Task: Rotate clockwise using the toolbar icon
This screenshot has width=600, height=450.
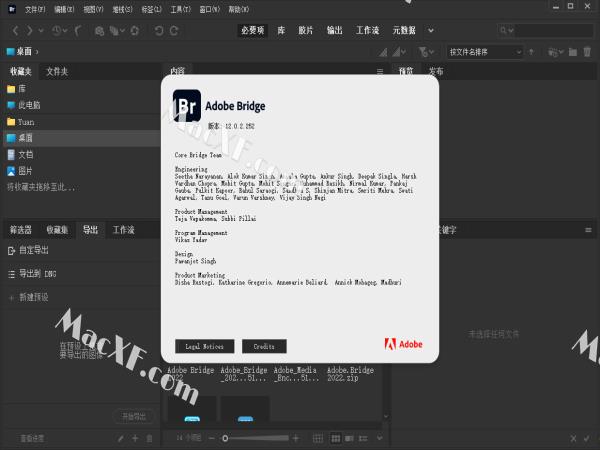Action: pyautogui.click(x=174, y=31)
